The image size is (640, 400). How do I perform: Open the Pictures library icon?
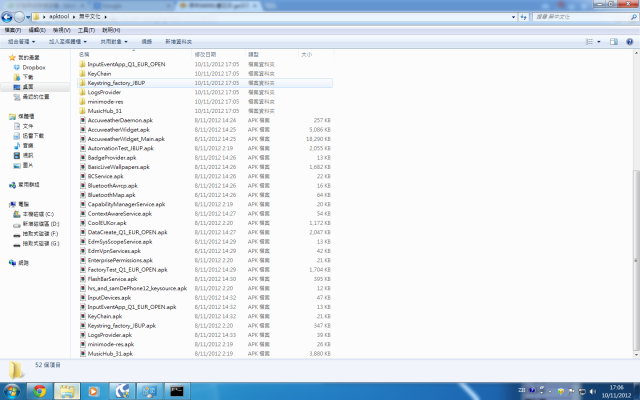tap(17, 165)
